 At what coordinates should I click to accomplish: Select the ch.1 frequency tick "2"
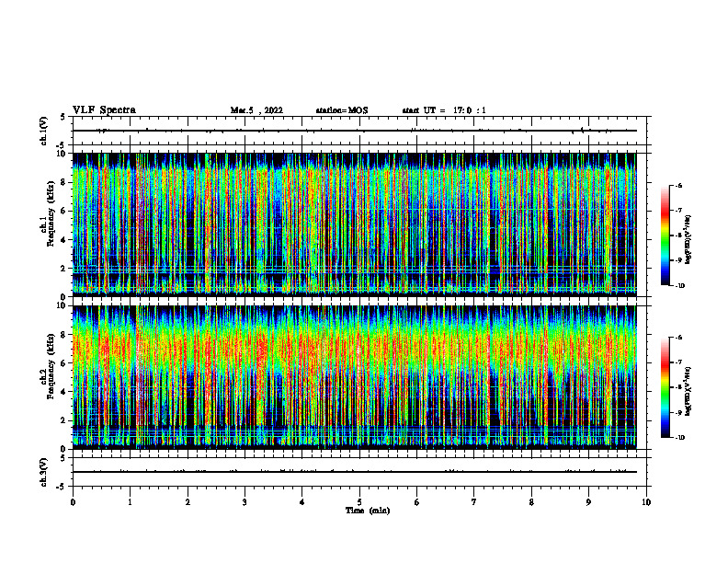[64, 269]
